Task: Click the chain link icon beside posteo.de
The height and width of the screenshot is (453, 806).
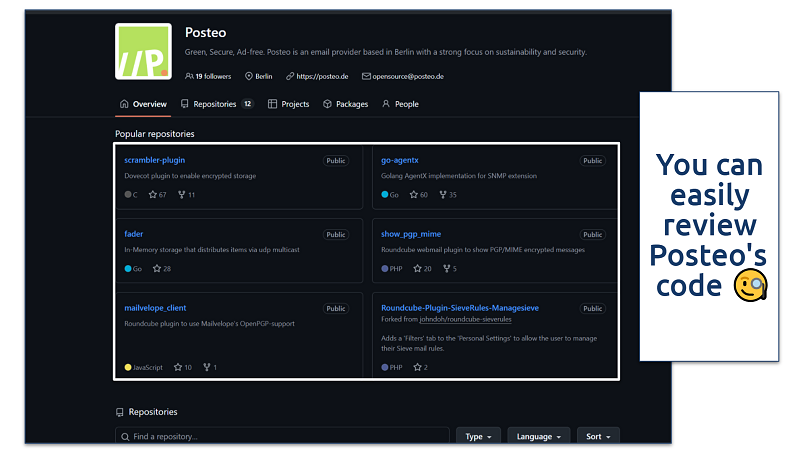Action: (290, 76)
